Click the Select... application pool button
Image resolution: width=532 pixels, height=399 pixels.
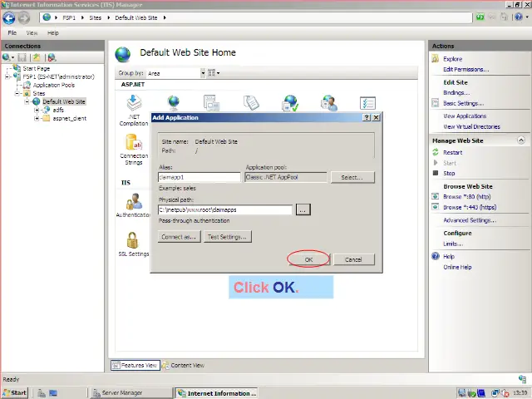[x=352, y=177]
